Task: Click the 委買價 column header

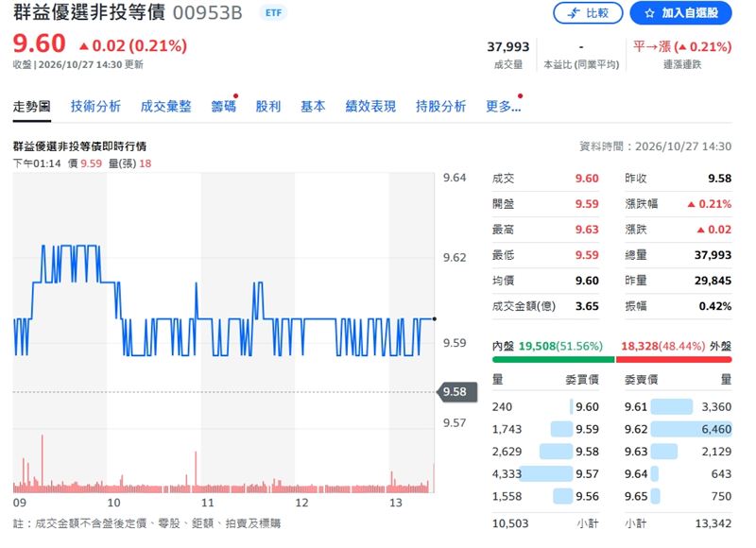Action: click(x=582, y=380)
